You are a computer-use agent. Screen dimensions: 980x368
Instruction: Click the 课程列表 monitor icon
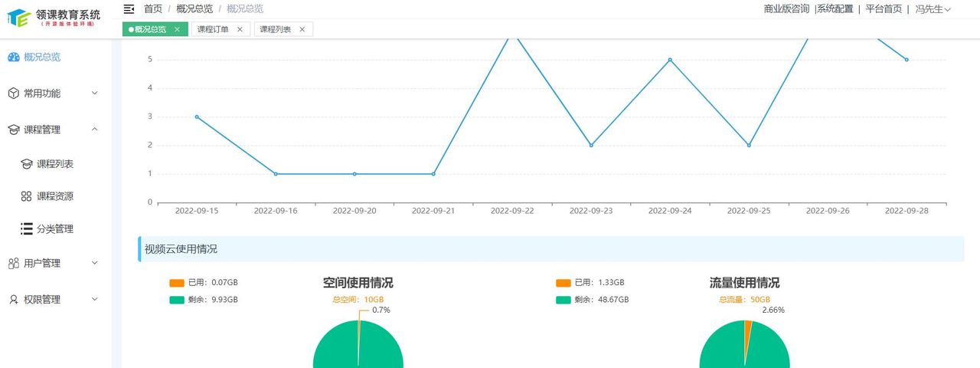(x=26, y=164)
